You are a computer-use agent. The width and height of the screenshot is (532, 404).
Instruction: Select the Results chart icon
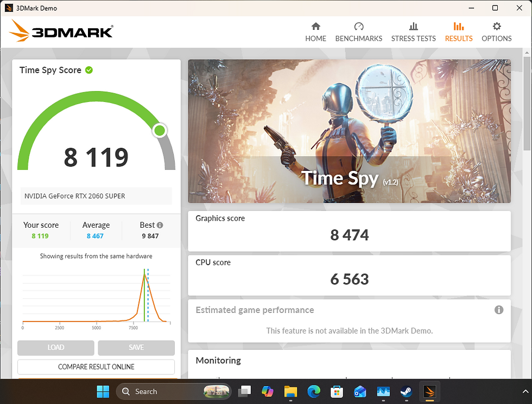458,27
